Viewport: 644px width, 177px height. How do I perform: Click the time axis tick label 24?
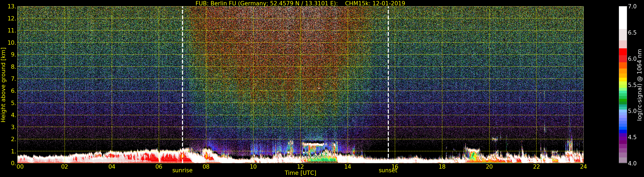[583, 166]
